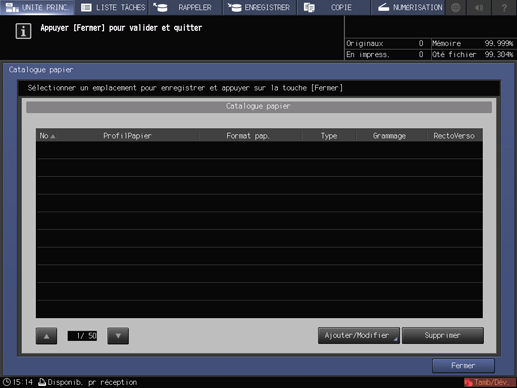Click the speaker sound icon
This screenshot has height=388, width=517.
[479, 7]
